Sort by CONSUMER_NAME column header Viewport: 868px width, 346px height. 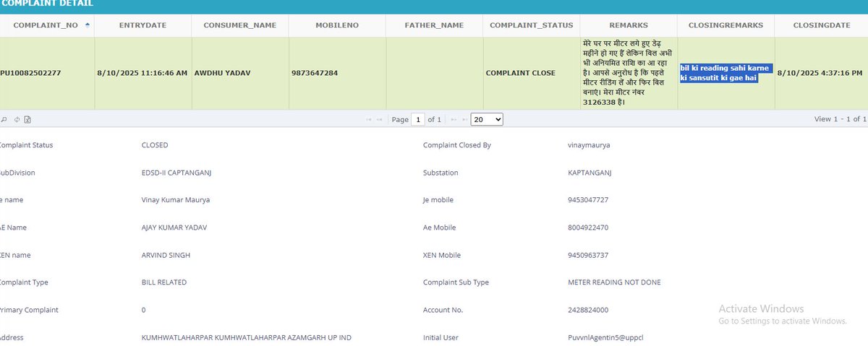click(239, 25)
